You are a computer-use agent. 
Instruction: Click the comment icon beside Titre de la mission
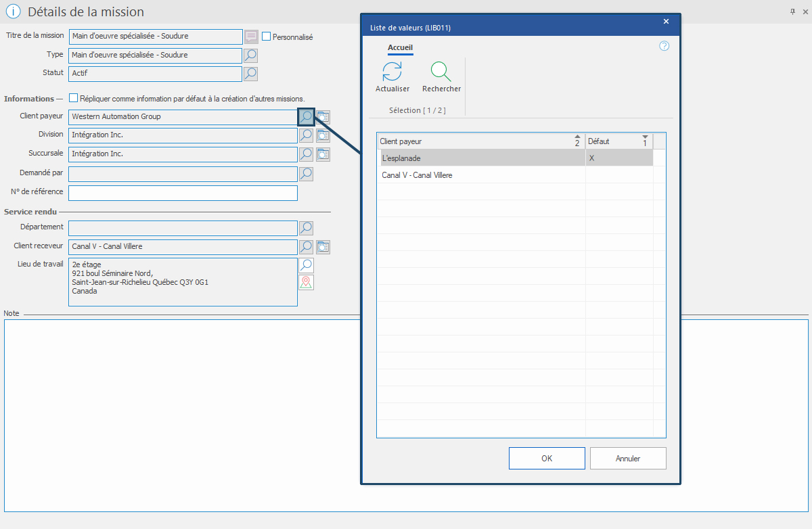(251, 37)
